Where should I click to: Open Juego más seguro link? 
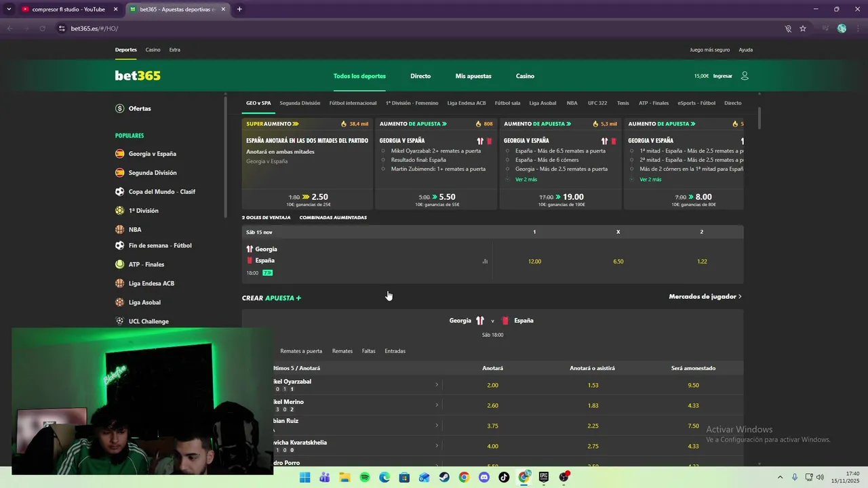(x=709, y=49)
